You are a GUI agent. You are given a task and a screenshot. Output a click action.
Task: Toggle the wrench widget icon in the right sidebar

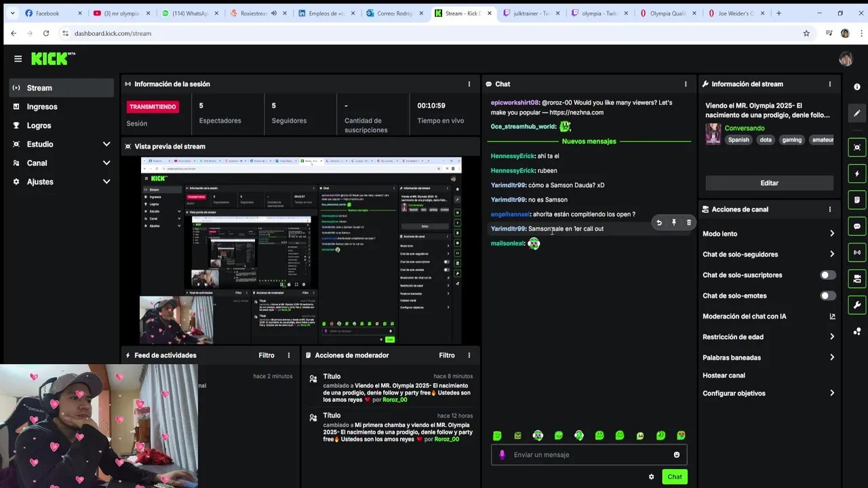[857, 305]
